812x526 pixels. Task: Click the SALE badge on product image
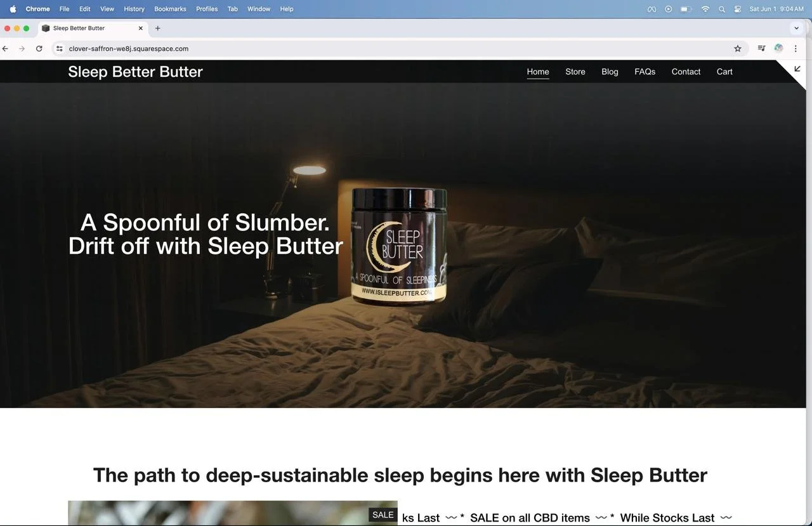[383, 515]
